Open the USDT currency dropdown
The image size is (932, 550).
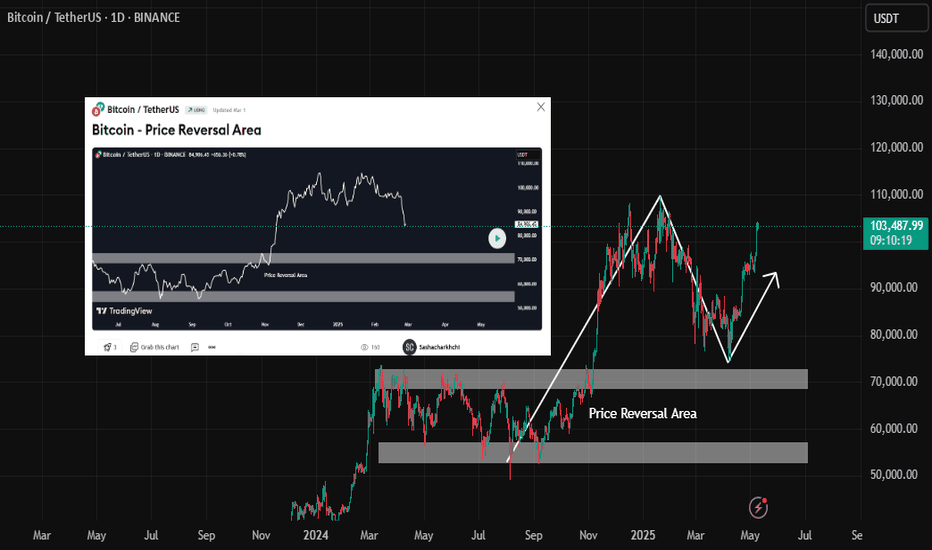(896, 18)
